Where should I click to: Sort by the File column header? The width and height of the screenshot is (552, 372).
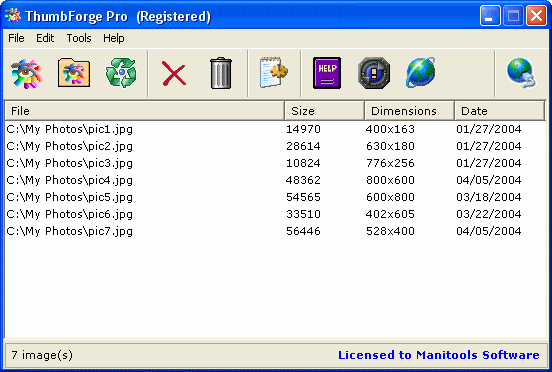[145, 111]
